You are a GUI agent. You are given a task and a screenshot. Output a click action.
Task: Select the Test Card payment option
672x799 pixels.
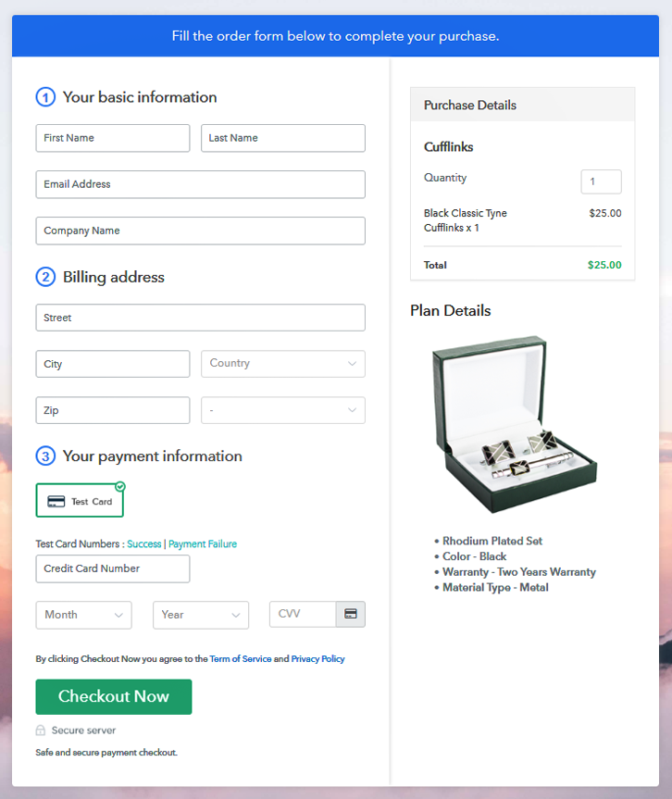click(x=80, y=501)
